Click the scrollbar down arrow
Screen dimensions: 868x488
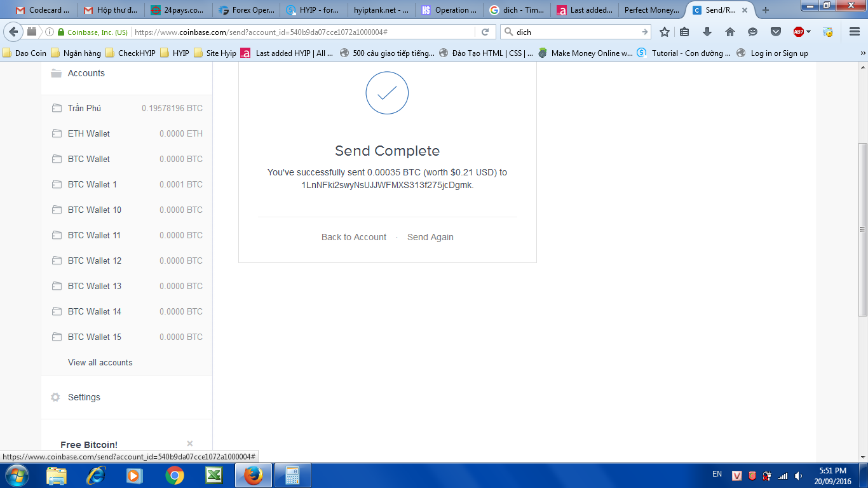click(x=862, y=456)
